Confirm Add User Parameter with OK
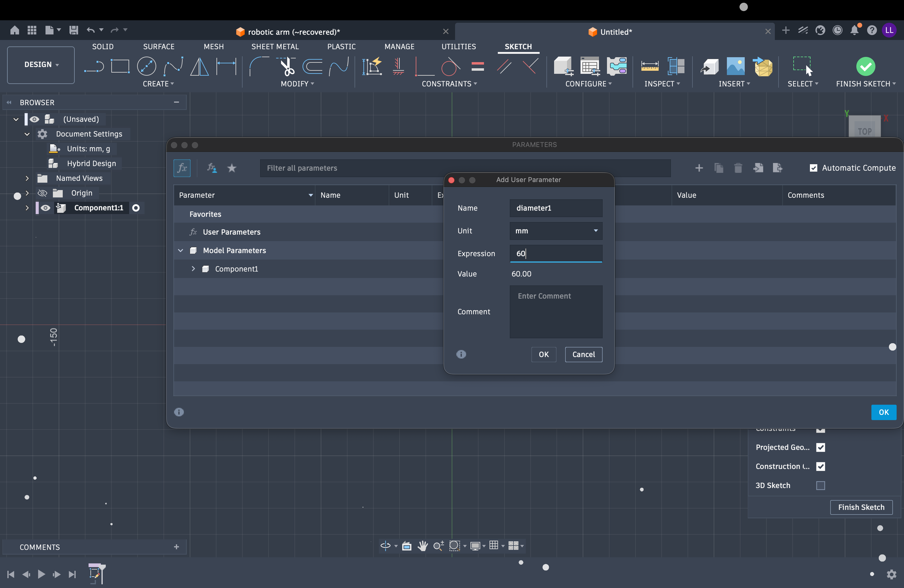Image resolution: width=904 pixels, height=588 pixels. (x=544, y=354)
